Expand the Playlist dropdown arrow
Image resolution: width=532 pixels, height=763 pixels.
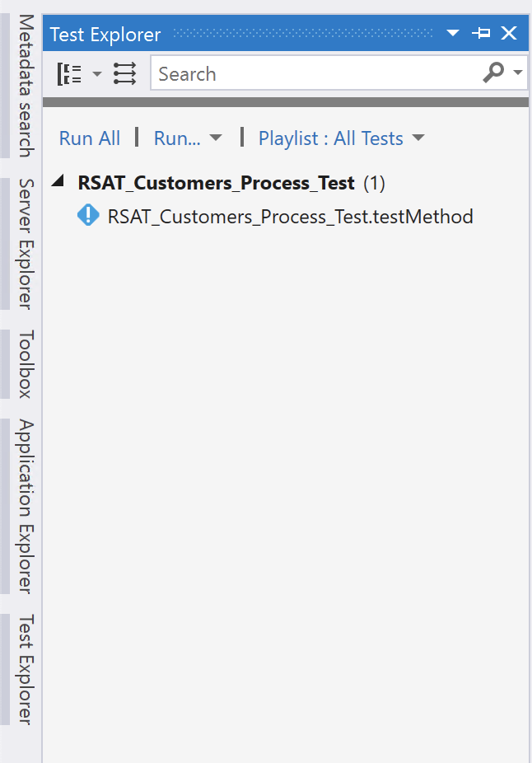418,138
